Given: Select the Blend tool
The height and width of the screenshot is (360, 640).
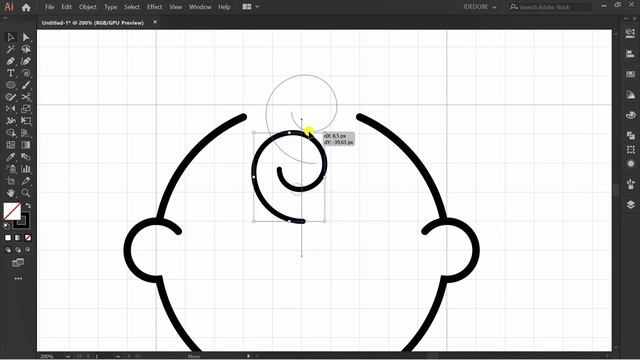Looking at the screenshot, I should coord(26,157).
